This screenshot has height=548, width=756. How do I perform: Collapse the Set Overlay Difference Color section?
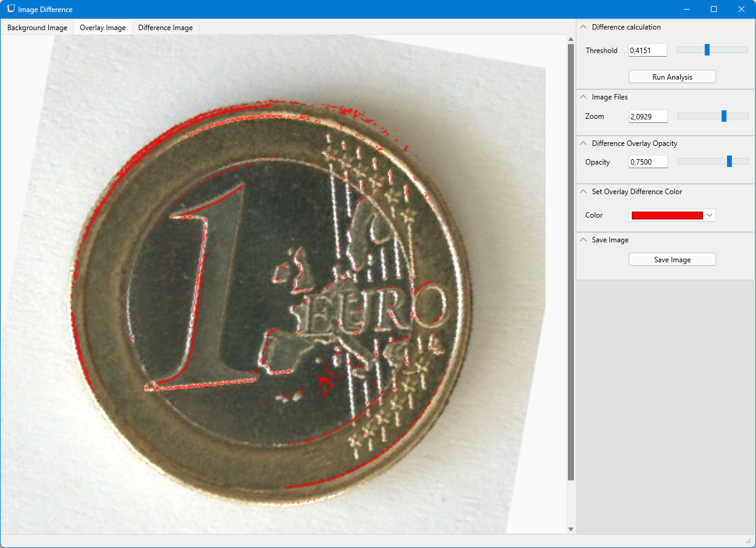[x=583, y=191]
